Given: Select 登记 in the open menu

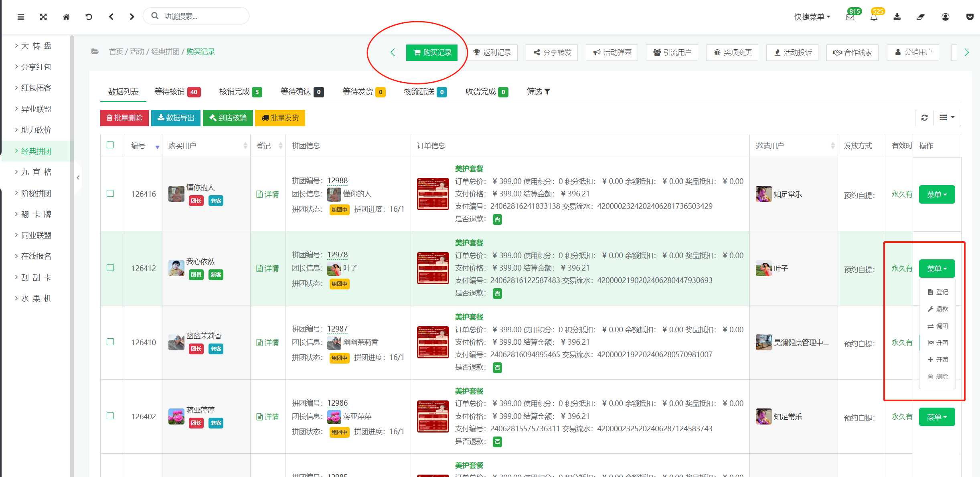Looking at the screenshot, I should point(937,292).
